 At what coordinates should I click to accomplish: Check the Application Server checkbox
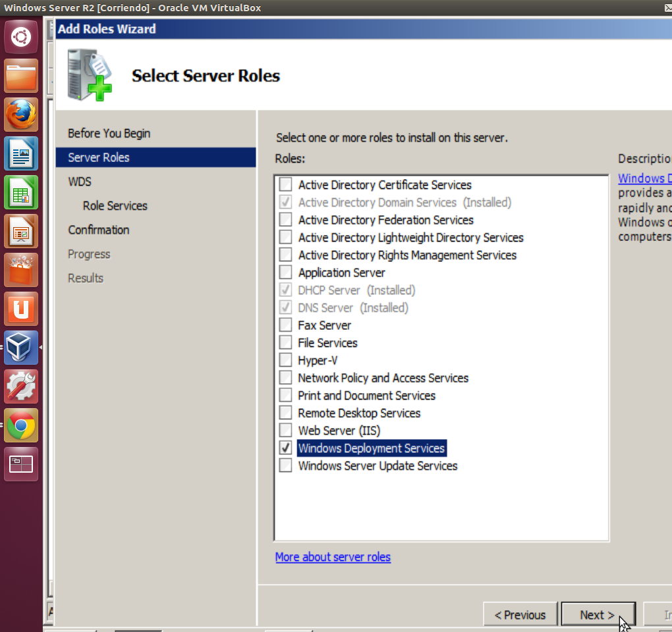tap(285, 273)
